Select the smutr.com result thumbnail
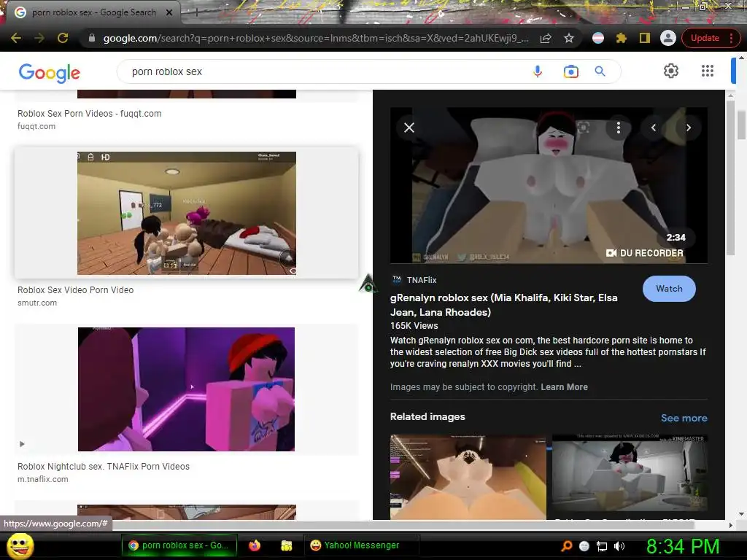The width and height of the screenshot is (747, 560). tap(186, 214)
